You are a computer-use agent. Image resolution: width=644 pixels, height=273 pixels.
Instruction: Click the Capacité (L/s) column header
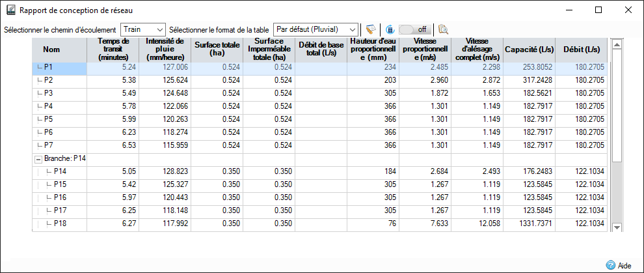[530, 50]
